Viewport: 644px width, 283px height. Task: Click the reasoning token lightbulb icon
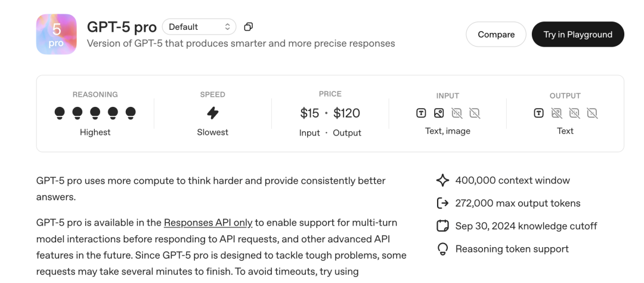pyautogui.click(x=442, y=249)
